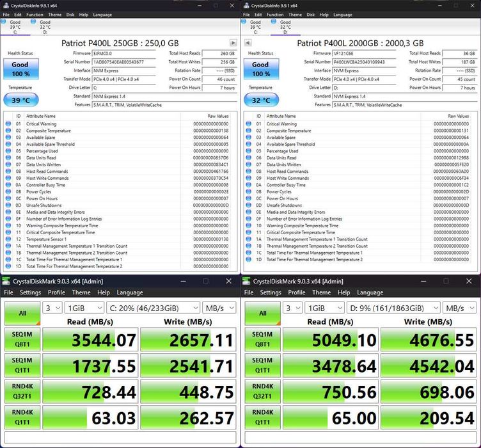Open 1GiB test size dropdown in D: CrystalDiskMark
This screenshot has width=481, height=448.
(x=324, y=308)
